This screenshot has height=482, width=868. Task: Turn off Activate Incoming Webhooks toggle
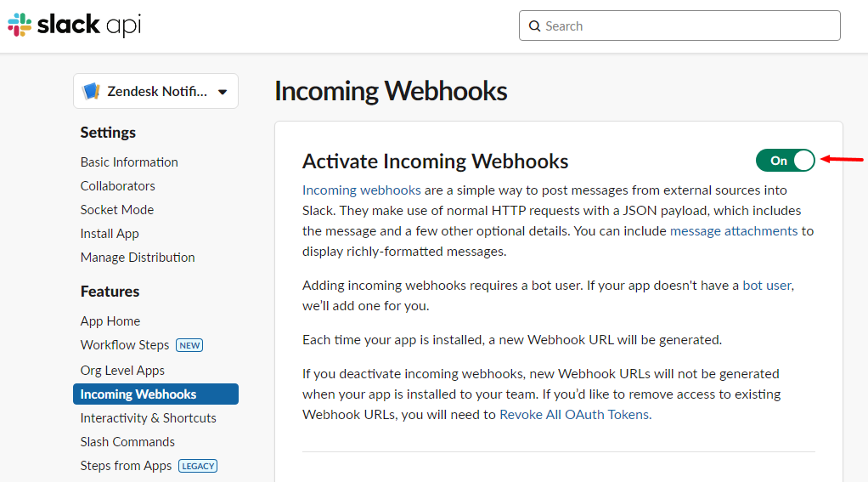coord(786,161)
